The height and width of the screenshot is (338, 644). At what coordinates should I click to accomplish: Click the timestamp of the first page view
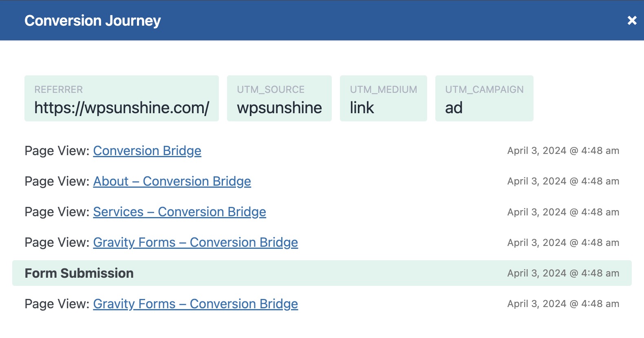(564, 151)
